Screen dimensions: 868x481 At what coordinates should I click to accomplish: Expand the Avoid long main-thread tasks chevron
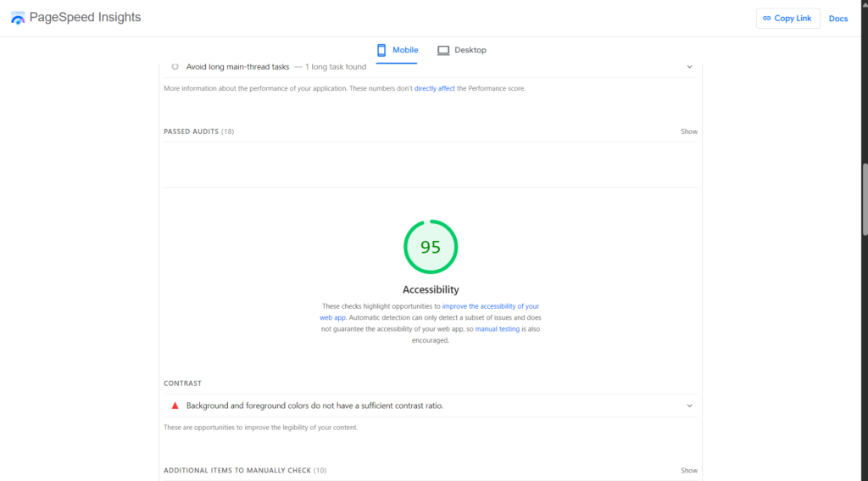click(x=690, y=66)
